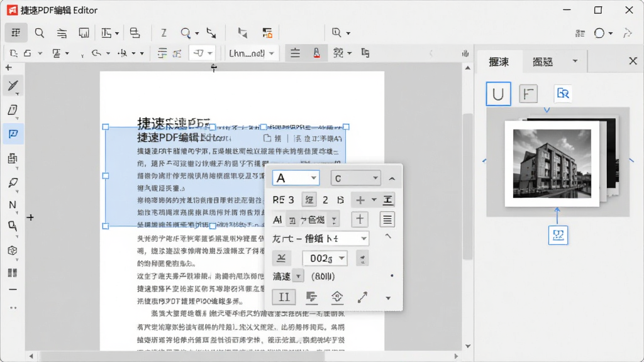Click the blue boxed icon below the thumbnail
The image size is (644, 362).
(x=558, y=235)
